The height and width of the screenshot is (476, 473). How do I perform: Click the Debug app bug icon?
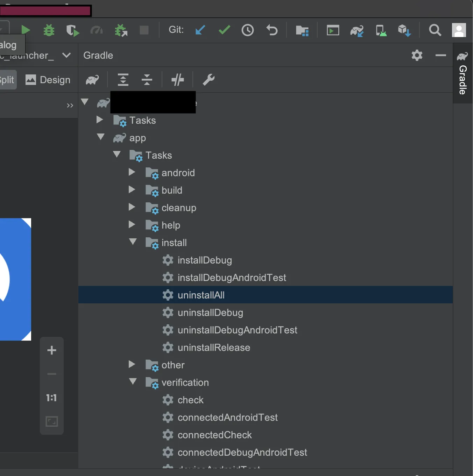click(49, 30)
